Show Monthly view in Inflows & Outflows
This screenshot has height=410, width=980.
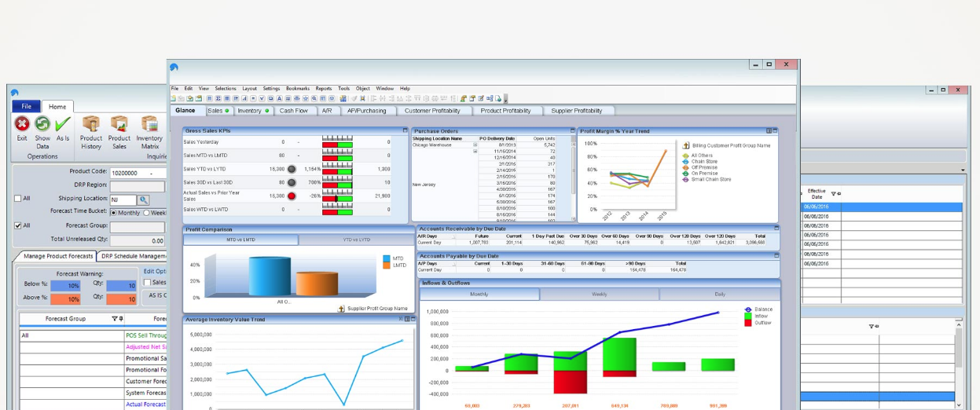[479, 295]
